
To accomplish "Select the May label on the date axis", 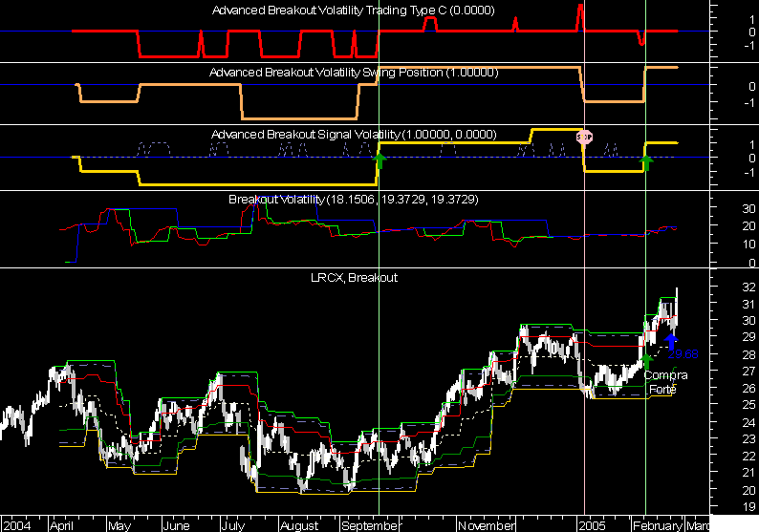I will [x=119, y=525].
